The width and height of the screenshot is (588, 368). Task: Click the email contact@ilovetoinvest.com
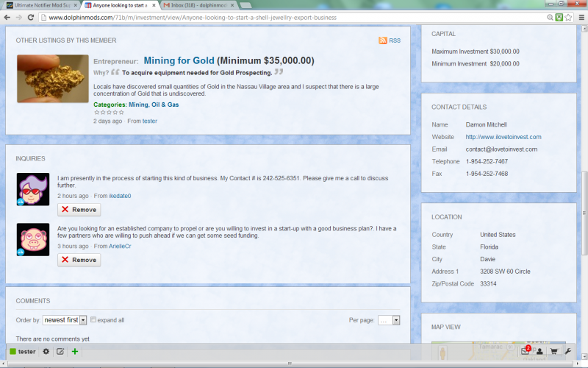(501, 149)
